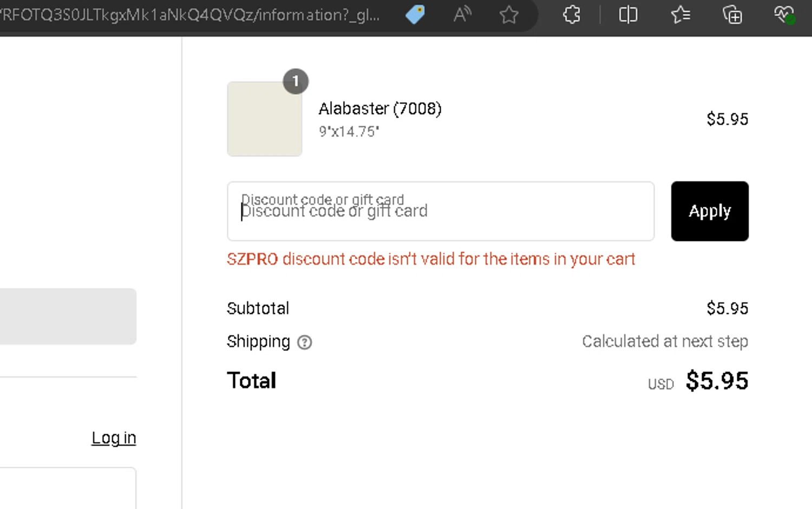Image resolution: width=812 pixels, height=509 pixels.
Task: Click the Alabaster (7008) product name
Action: (379, 109)
